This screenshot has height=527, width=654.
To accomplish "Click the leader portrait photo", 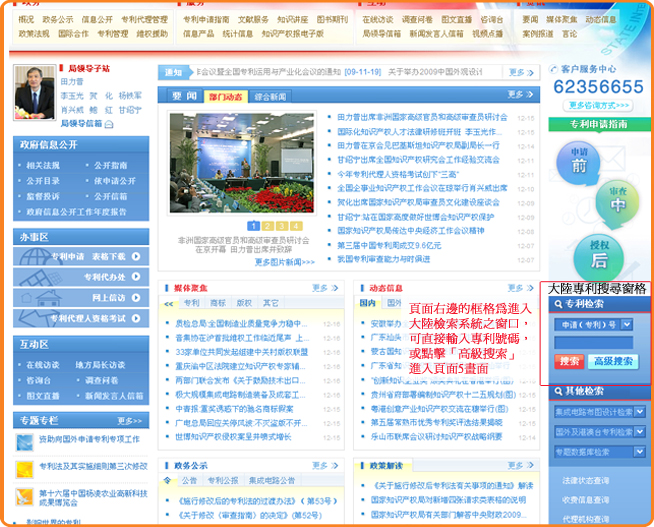I will click(x=35, y=93).
